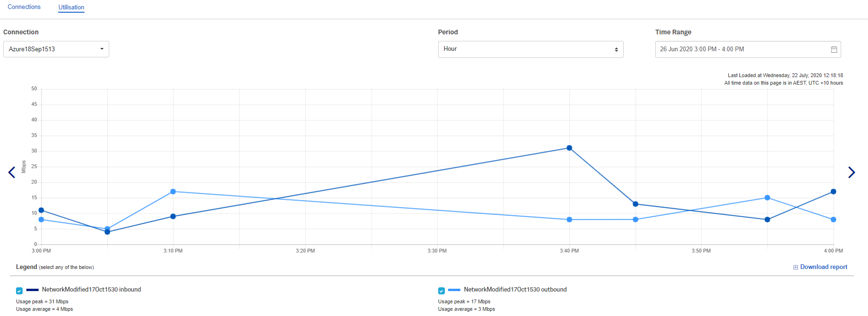Screen dimensions: 868x316
Task: Select the Utilisation tab
Action: [x=71, y=8]
